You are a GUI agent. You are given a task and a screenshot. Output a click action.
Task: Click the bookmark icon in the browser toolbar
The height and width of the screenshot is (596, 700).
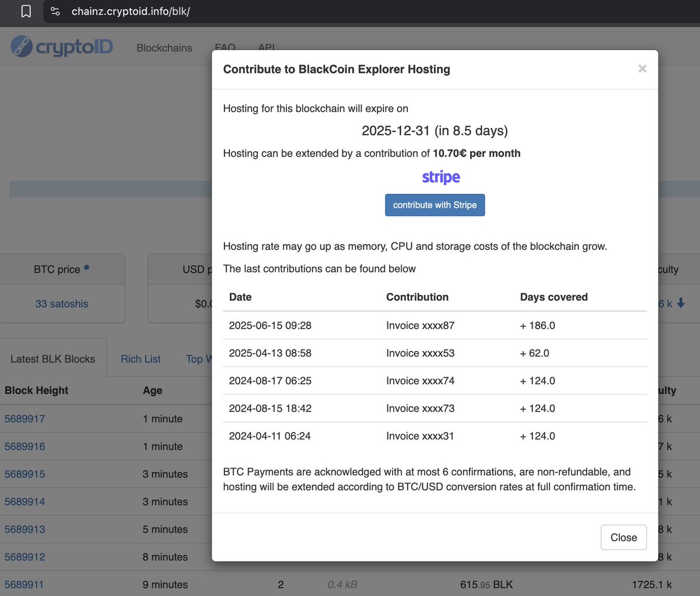(24, 11)
